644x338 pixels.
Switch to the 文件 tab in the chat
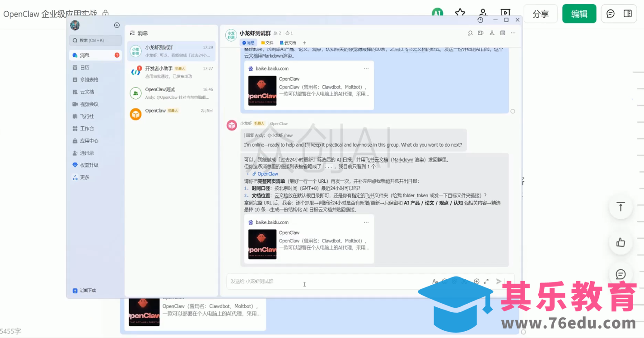tap(268, 42)
